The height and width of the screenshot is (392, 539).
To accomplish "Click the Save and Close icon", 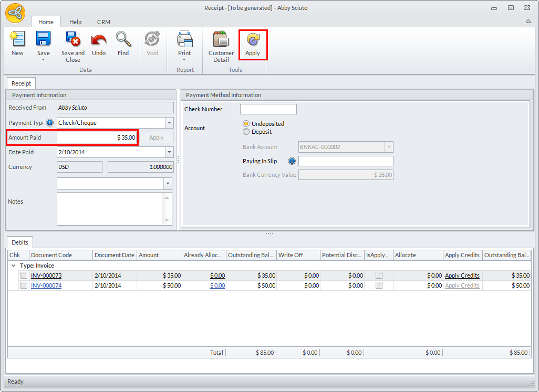I will 72,40.
